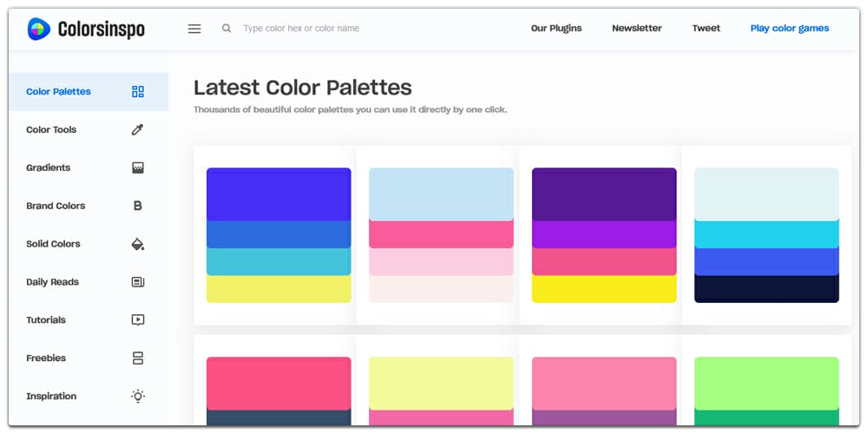Click the Freebies stacked boxes icon
This screenshot has width=868, height=434.
138,358
